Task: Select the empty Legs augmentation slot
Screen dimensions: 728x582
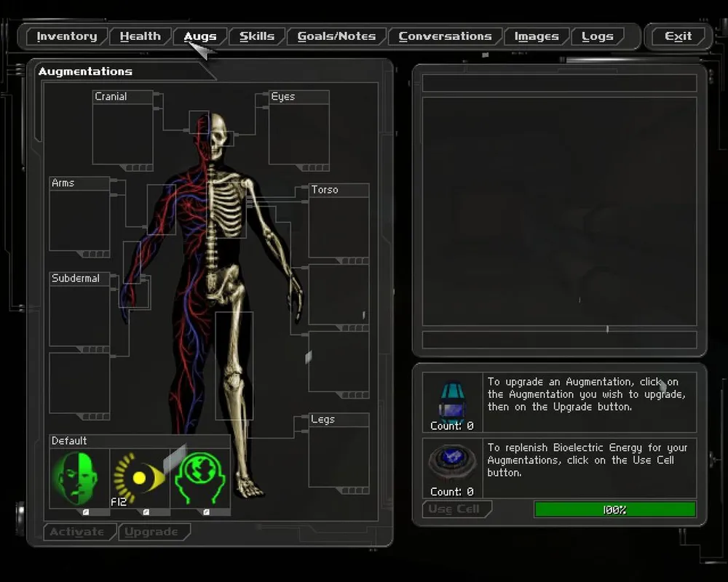Action: 339,457
